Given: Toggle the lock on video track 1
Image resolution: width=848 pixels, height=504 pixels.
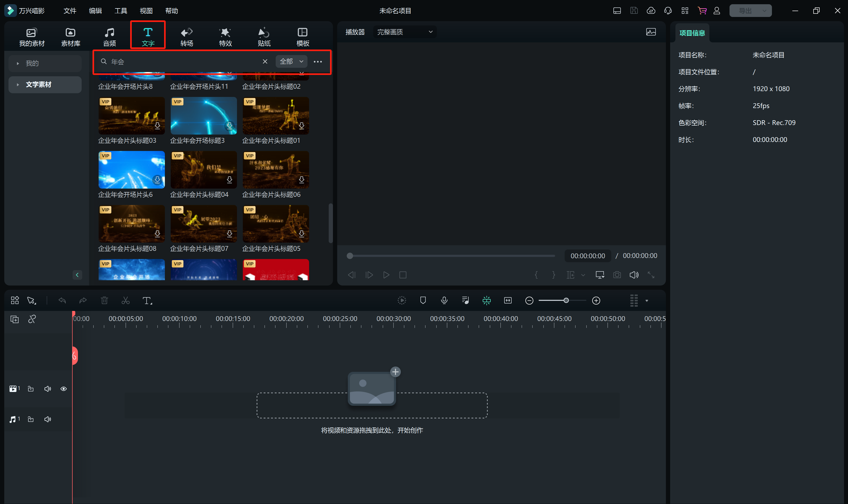Looking at the screenshot, I should click(x=30, y=389).
